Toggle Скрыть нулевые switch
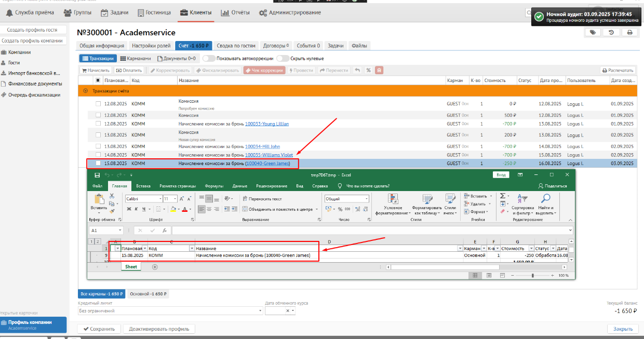 coord(283,59)
